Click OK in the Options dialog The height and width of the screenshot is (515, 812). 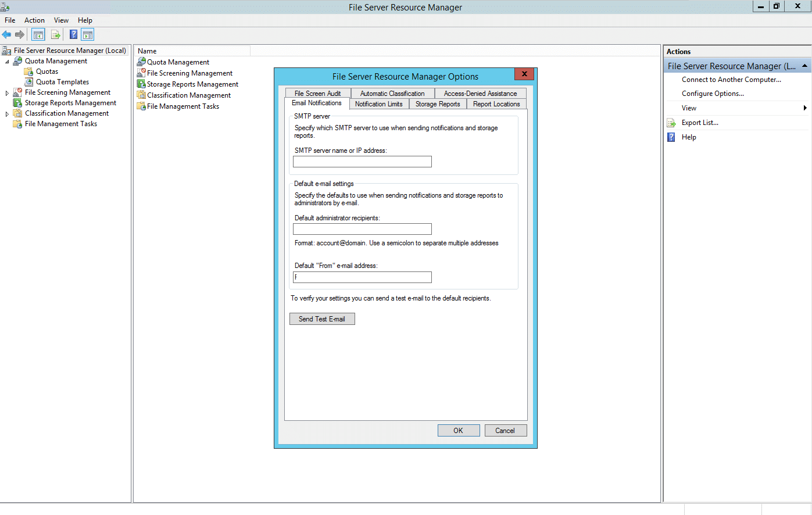(x=459, y=431)
